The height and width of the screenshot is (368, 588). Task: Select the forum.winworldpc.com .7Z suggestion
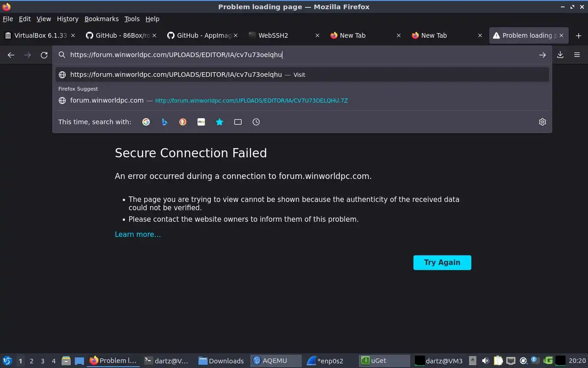302,100
